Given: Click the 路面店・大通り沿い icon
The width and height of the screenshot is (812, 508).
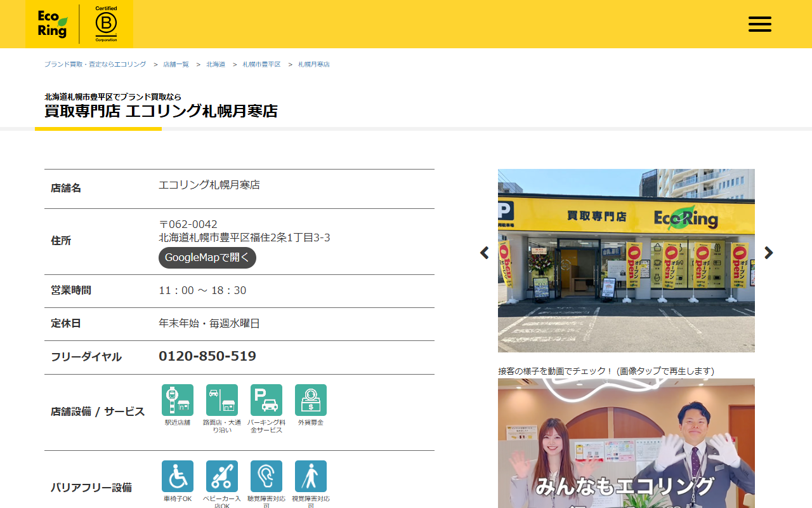Looking at the screenshot, I should pos(222,400).
